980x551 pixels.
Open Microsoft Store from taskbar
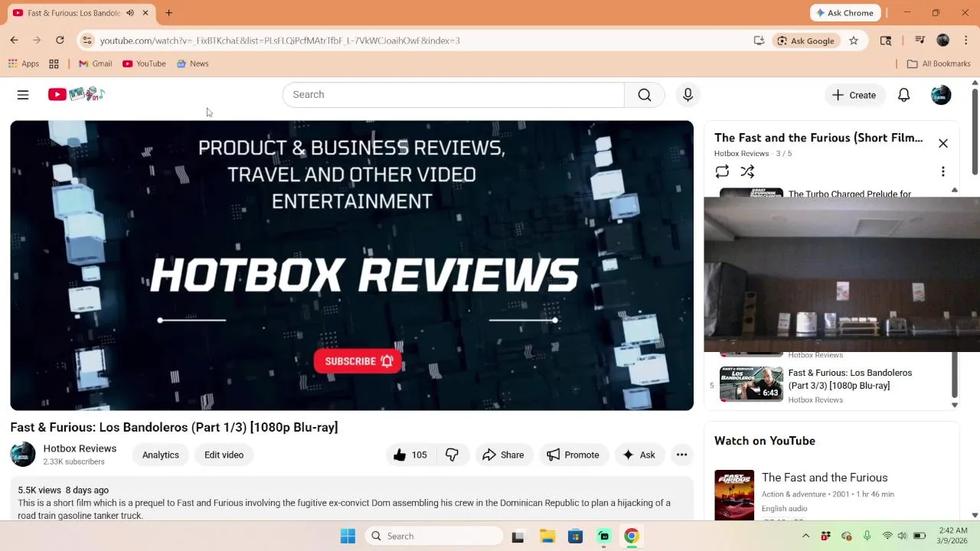click(x=575, y=536)
